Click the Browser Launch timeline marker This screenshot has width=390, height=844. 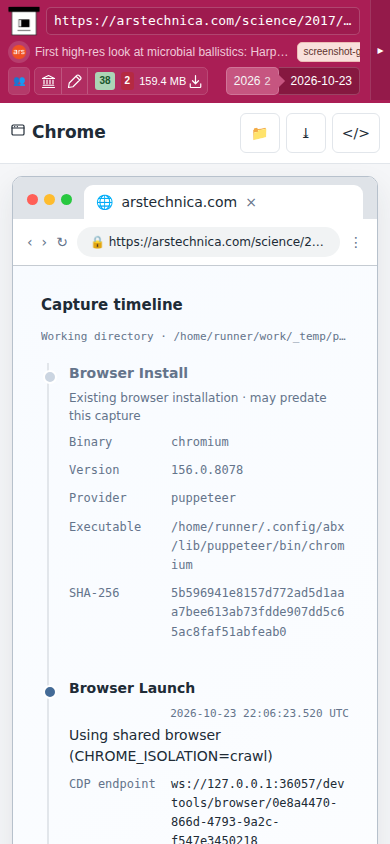coord(50,692)
